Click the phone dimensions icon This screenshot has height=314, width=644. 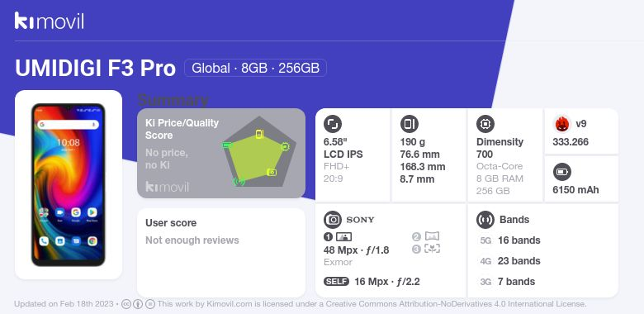tap(409, 124)
